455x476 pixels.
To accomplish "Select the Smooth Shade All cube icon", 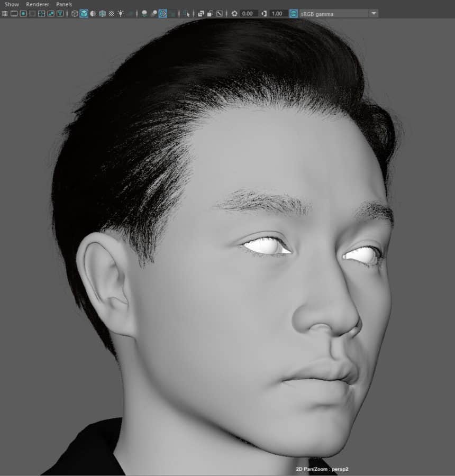I will pos(84,14).
